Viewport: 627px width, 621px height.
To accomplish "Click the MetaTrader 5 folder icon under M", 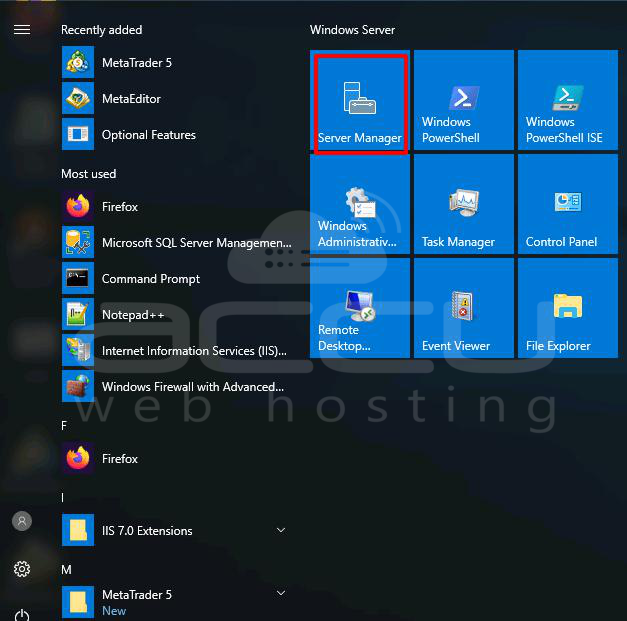I will [78, 602].
